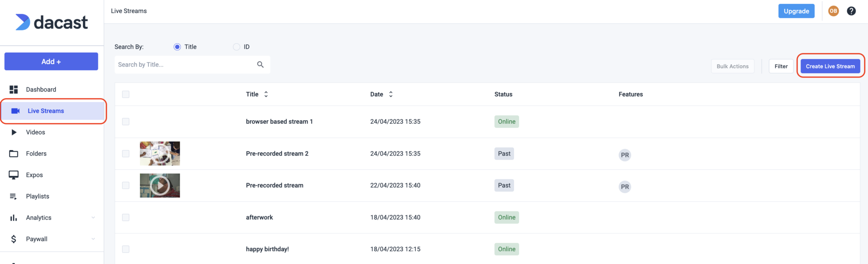Check the select-all checkbox in table header
This screenshot has height=264, width=868.
(125, 94)
